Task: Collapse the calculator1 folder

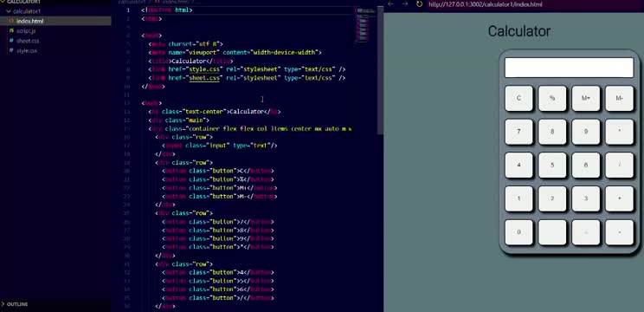Action: click(x=26, y=11)
